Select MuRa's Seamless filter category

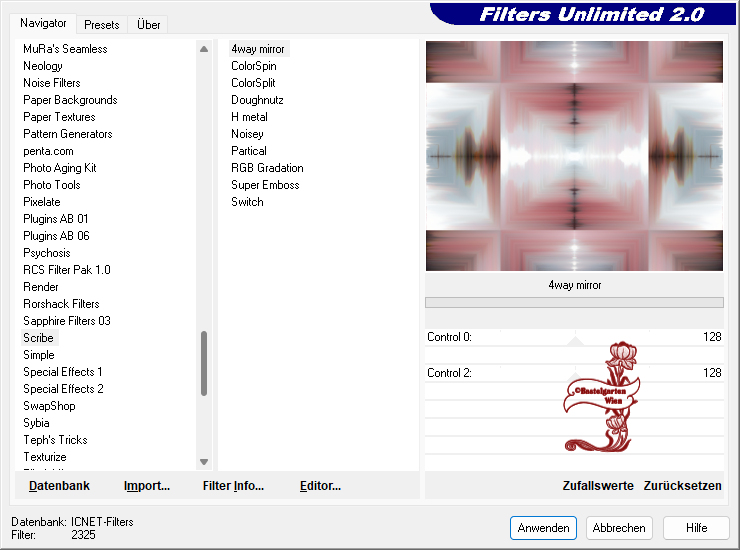click(65, 49)
